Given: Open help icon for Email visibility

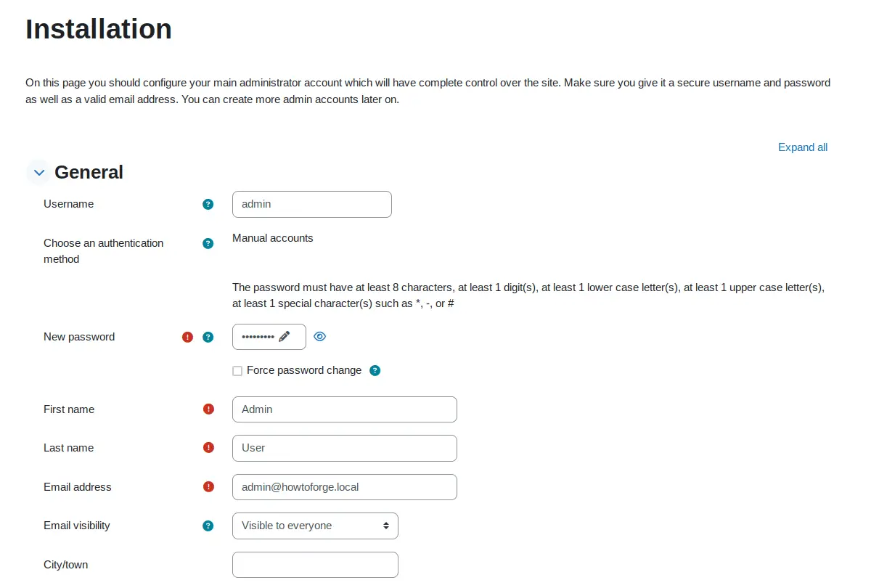Looking at the screenshot, I should 208,526.
